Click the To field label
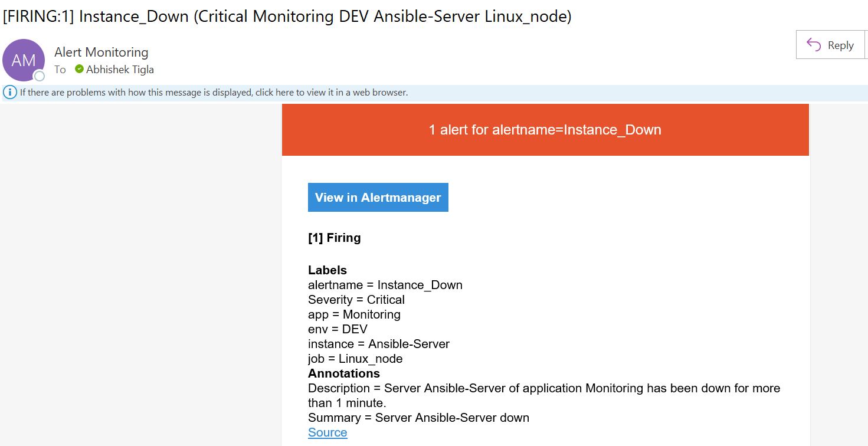The image size is (868, 446). point(60,69)
